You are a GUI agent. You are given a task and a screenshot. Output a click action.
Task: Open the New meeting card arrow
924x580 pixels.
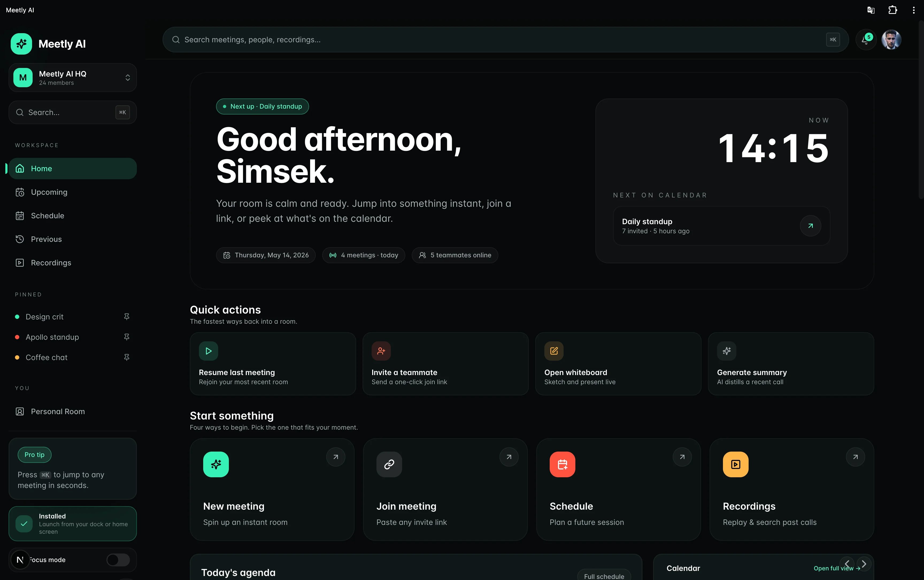(x=336, y=457)
